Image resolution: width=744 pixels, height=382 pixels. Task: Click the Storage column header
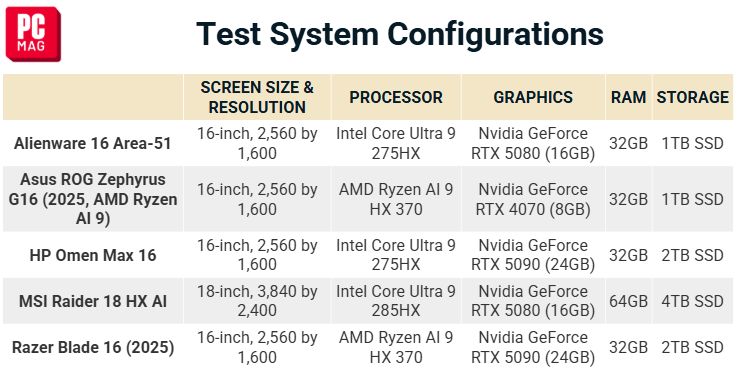(x=692, y=97)
